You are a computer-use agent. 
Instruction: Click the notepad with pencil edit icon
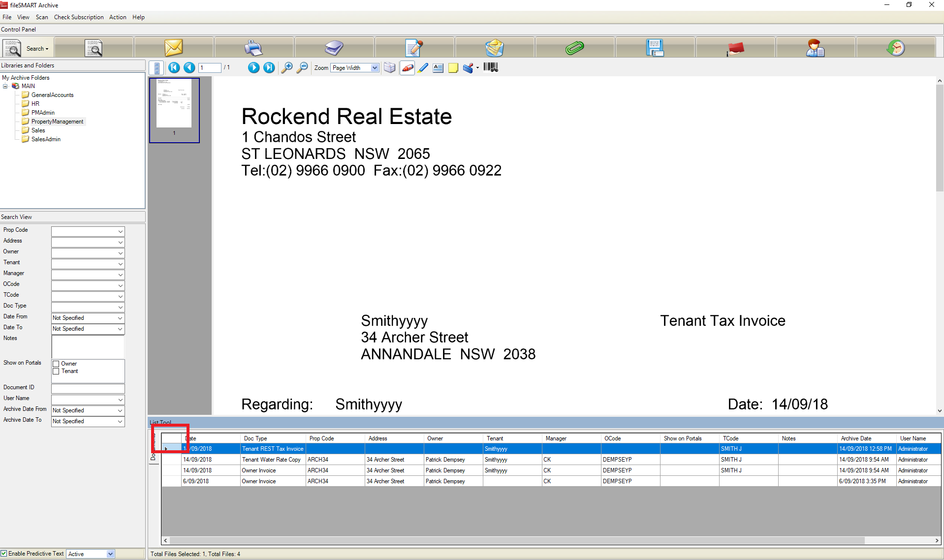[414, 48]
